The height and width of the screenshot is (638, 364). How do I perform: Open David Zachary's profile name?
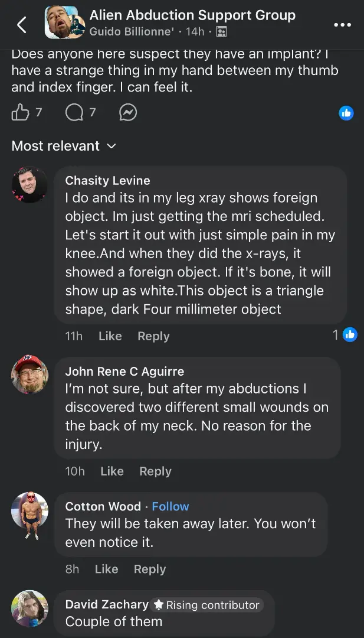tap(107, 604)
